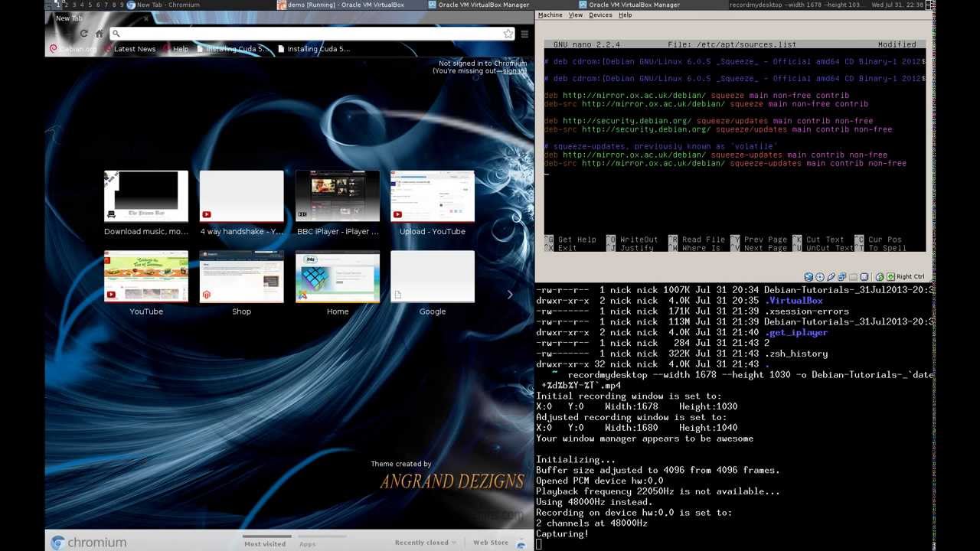This screenshot has width=980, height=551.
Task: Select the New Tab - Chromium taskbar entry
Action: pos(201,5)
